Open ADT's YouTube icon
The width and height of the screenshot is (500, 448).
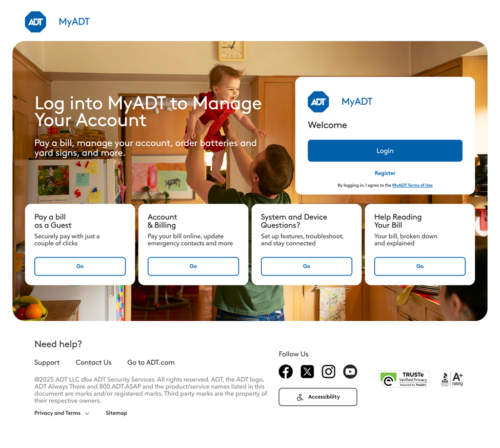point(350,372)
